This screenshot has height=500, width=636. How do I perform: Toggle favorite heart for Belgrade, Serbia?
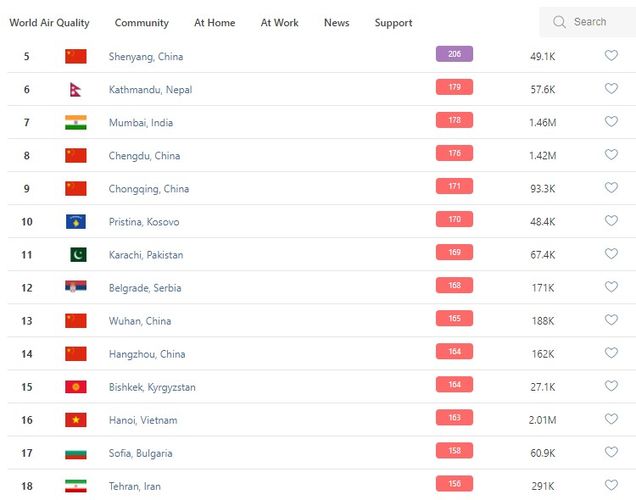tap(611, 287)
